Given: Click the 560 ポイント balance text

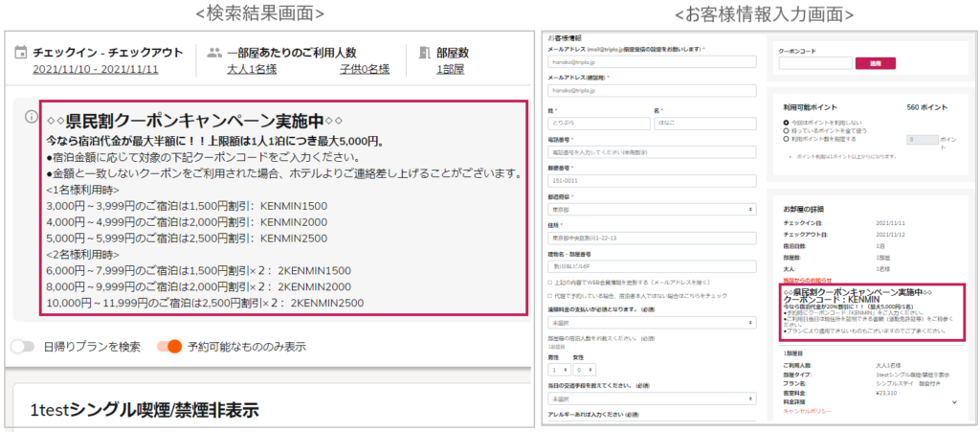Looking at the screenshot, I should [926, 107].
